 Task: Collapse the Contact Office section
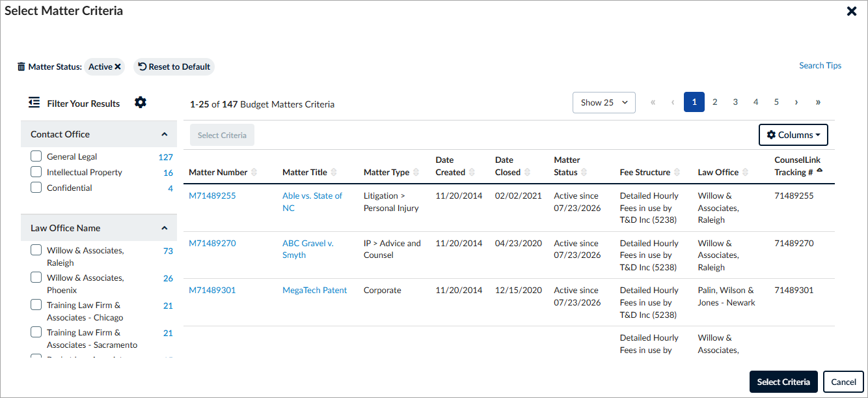[165, 134]
